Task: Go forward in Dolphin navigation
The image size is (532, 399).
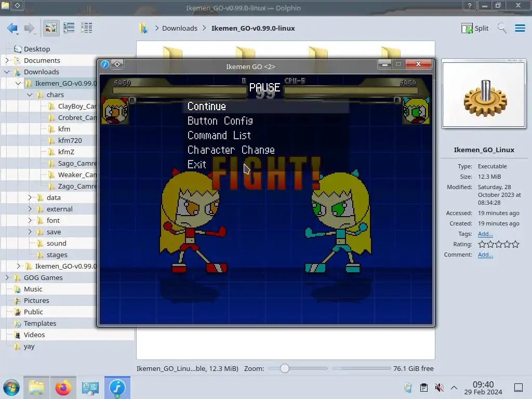Action: pyautogui.click(x=30, y=28)
